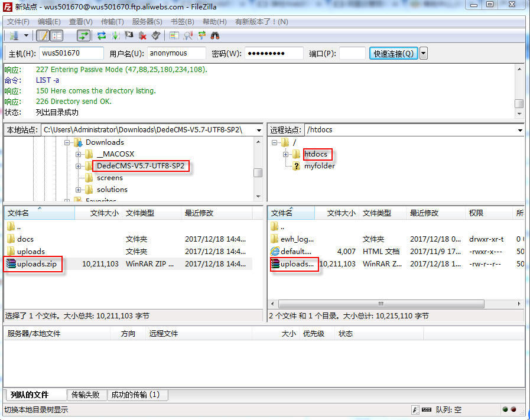Viewport: 530px width, 420px height.
Task: Switch to 列队的文件 tab
Action: [x=35, y=395]
